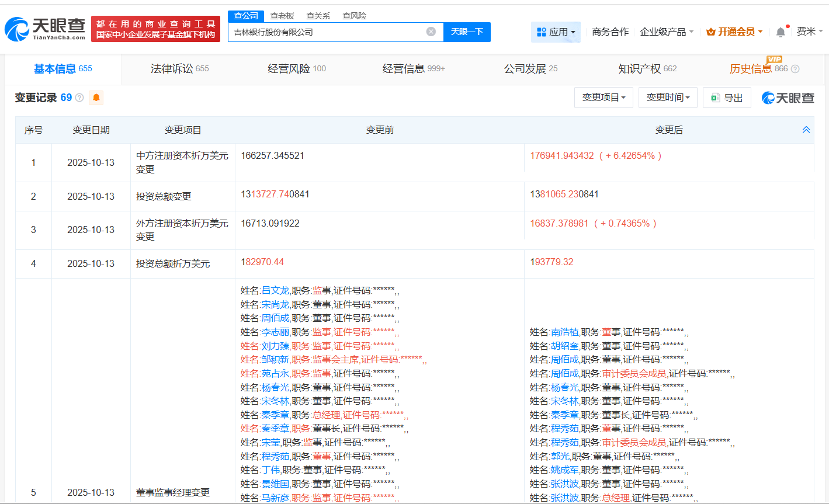Open the 变更时间 filter dropdown

click(x=668, y=98)
